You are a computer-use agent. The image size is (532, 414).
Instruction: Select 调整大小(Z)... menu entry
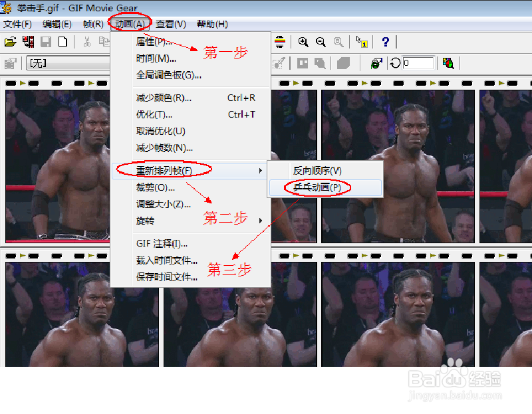(191, 204)
